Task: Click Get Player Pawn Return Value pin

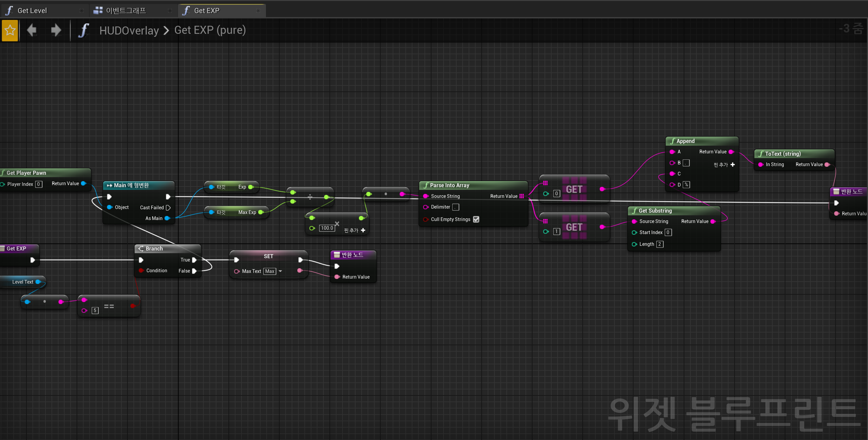Action: point(84,184)
